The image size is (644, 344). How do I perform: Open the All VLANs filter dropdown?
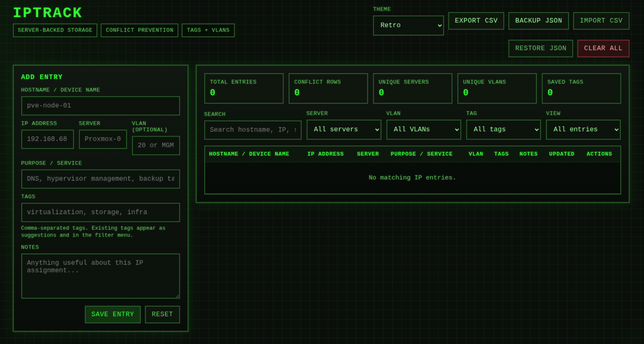424,130
